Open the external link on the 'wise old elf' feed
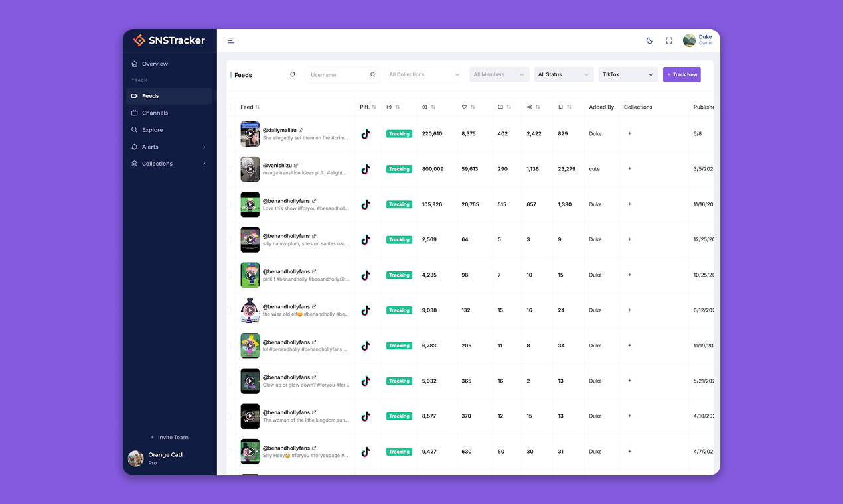 [314, 307]
